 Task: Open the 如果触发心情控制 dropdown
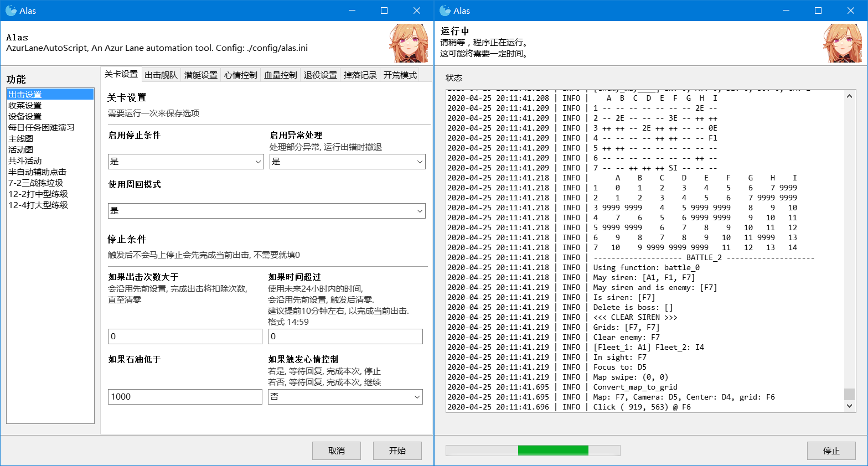tap(345, 397)
